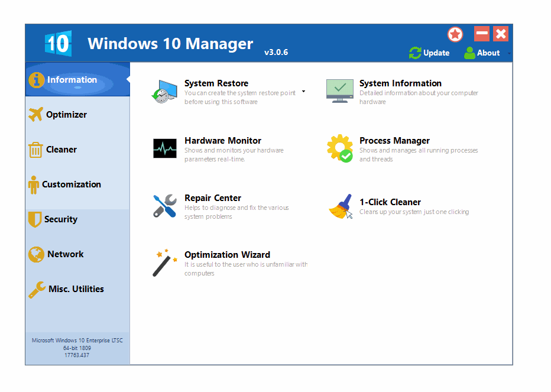Click the red star favorites icon
Image resolution: width=551 pixels, height=392 pixels.
(x=455, y=34)
